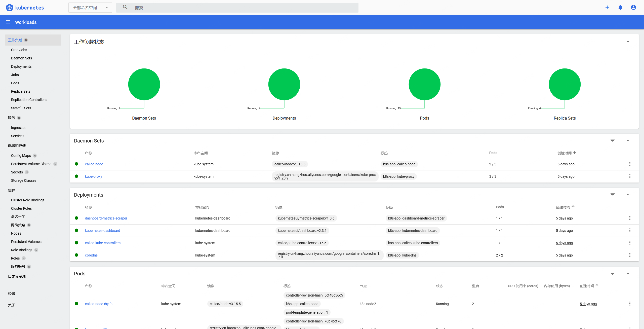The height and width of the screenshot is (329, 644).
Task: Open the calico-node daemon set link
Action: pyautogui.click(x=94, y=164)
